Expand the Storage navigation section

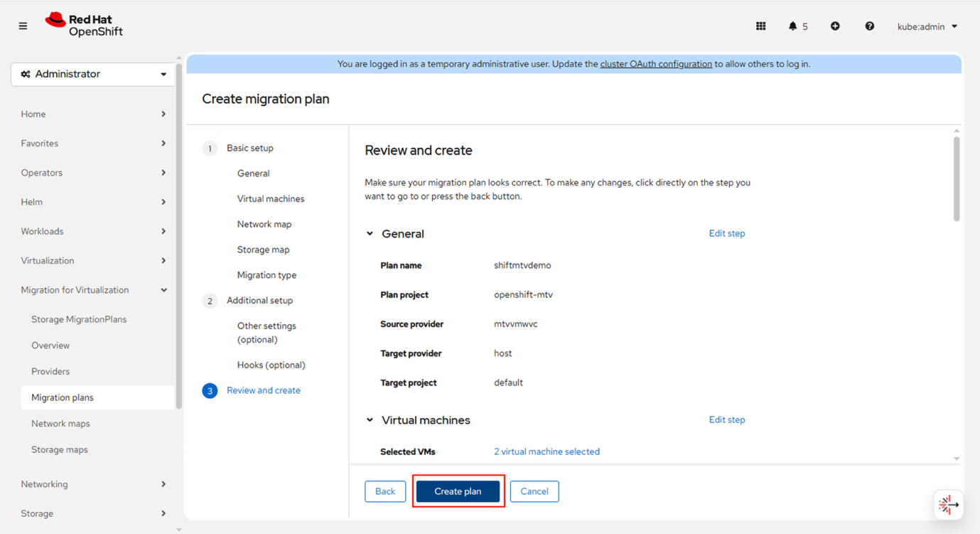[x=93, y=513]
